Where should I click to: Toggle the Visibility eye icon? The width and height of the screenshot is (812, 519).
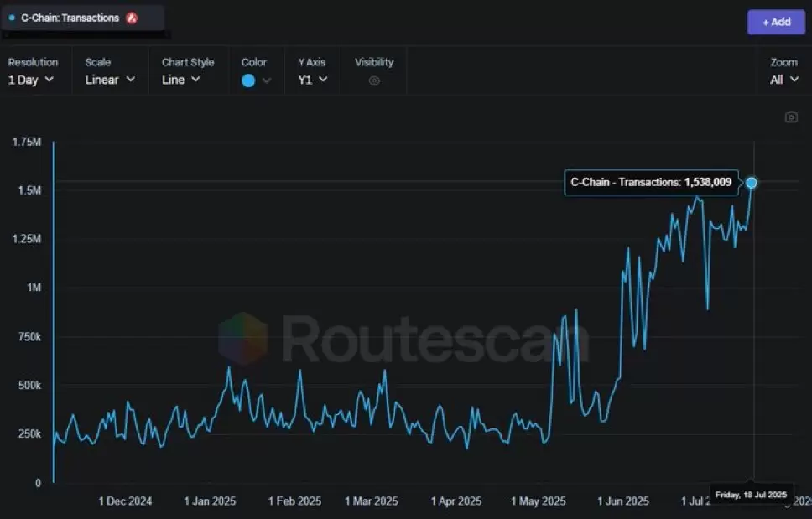tap(374, 80)
